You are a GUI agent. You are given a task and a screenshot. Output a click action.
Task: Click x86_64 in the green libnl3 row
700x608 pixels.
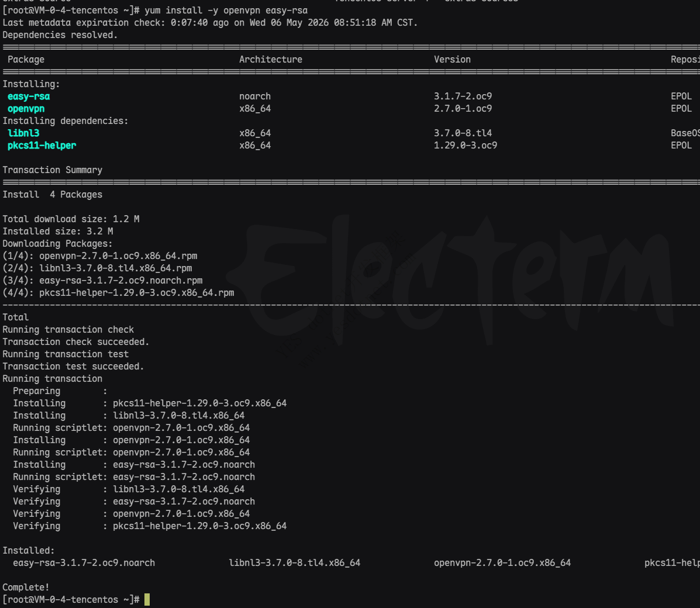255,133
